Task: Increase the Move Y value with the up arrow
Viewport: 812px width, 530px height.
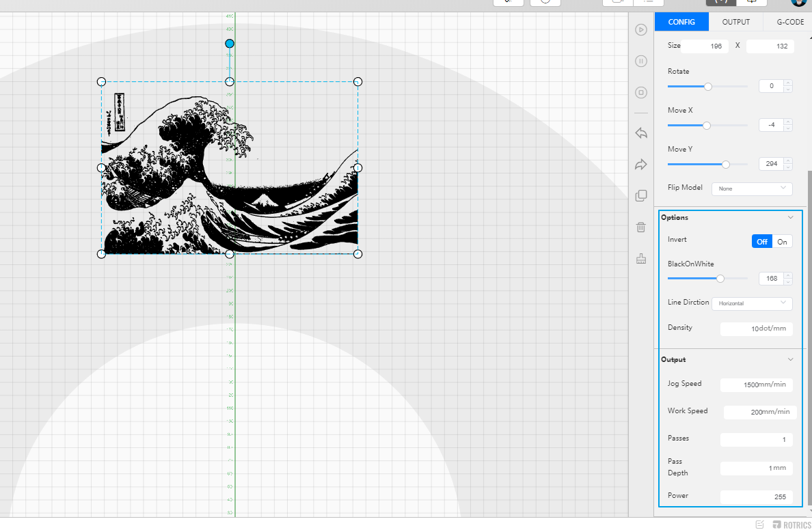Action: (x=787, y=161)
